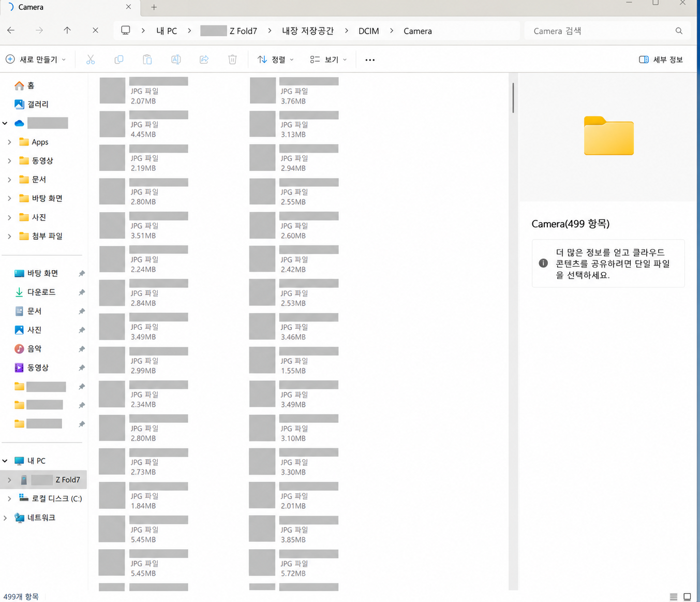
Task: Go up one folder level
Action: point(67,31)
